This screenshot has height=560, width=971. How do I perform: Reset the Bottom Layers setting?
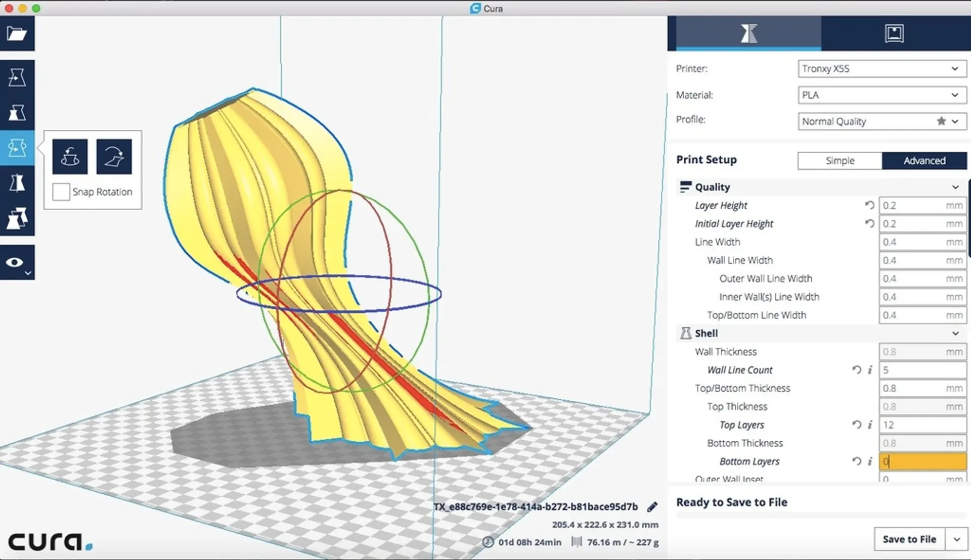(856, 461)
